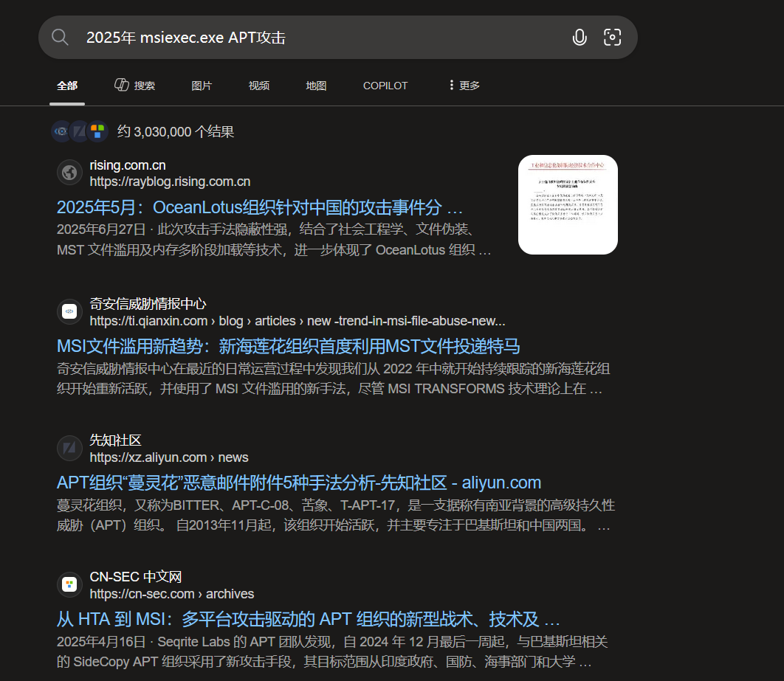Click the 先知社区 site favicon
The width and height of the screenshot is (784, 681).
click(x=69, y=448)
